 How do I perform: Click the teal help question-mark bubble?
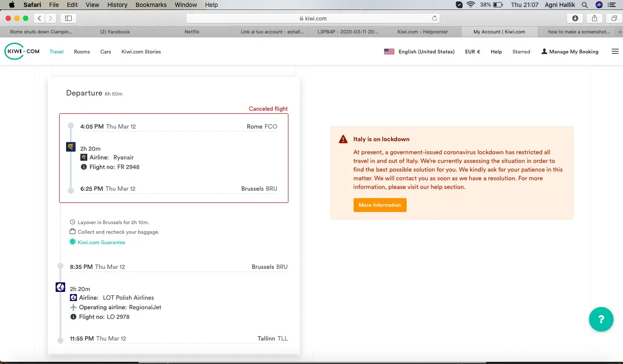[601, 319]
